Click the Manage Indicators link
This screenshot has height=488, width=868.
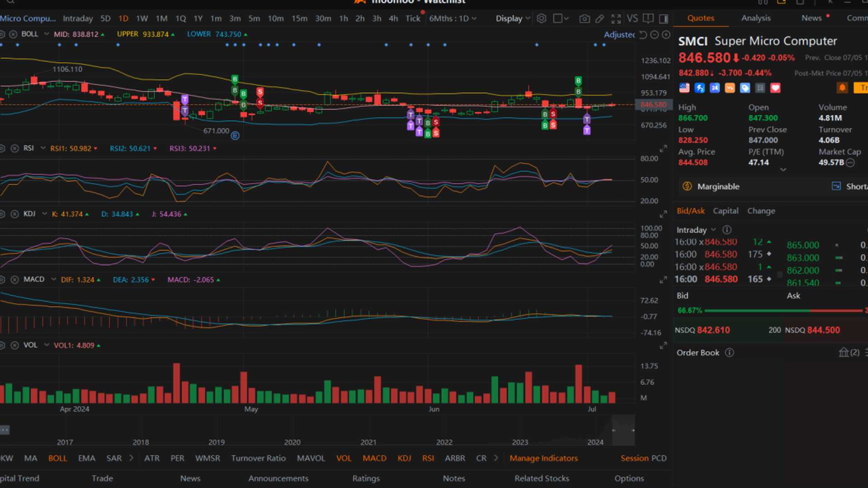coord(543,458)
